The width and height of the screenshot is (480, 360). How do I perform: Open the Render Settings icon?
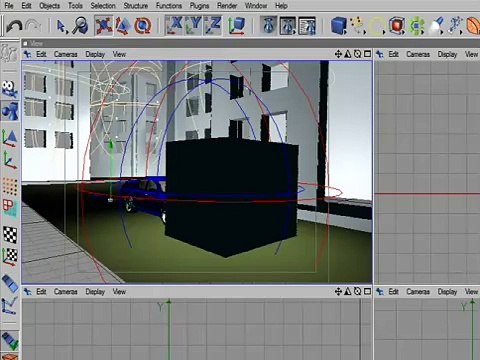coord(307,25)
